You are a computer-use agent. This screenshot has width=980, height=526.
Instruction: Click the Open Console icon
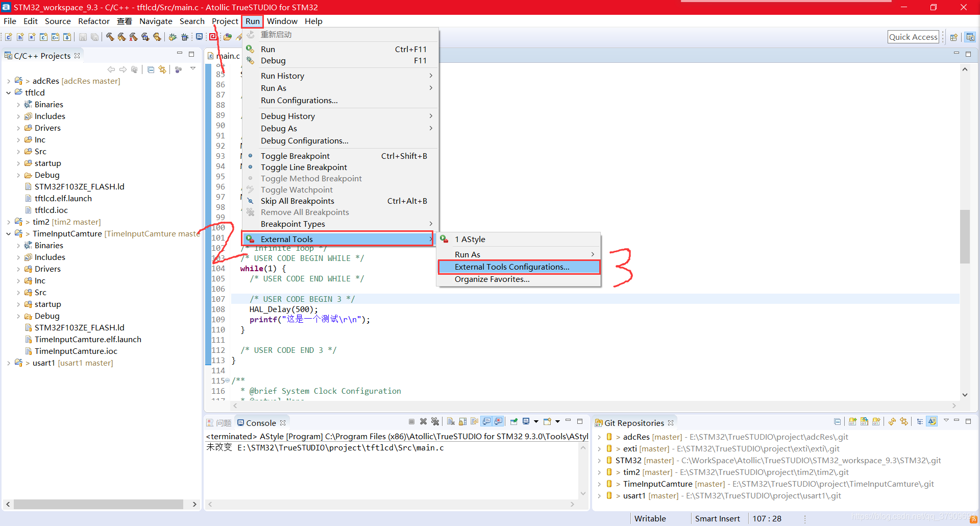[547, 421]
